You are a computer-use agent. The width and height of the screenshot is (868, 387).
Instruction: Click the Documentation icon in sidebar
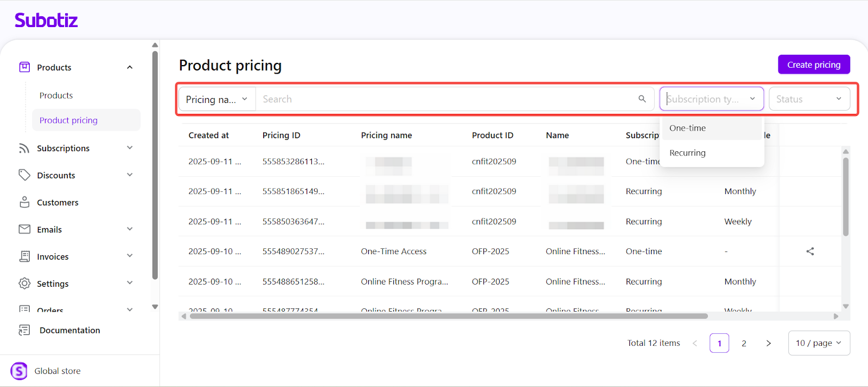tap(24, 330)
